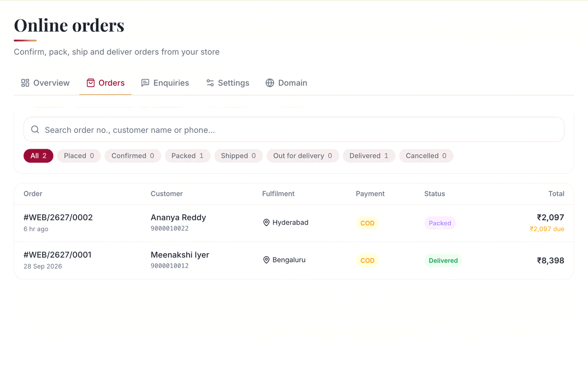Switch to the Overview tab
Screen dimensions: 588x368
pyautogui.click(x=45, y=83)
